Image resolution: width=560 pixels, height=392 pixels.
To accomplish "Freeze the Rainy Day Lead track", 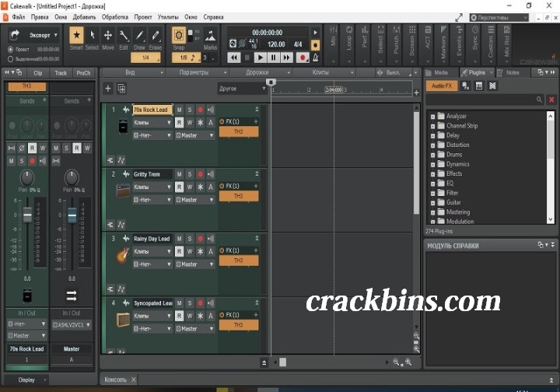I will 201,251.
